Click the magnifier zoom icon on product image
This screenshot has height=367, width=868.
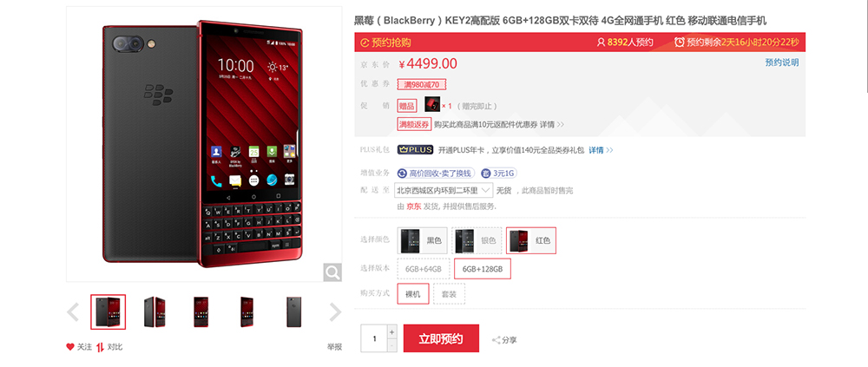[332, 272]
